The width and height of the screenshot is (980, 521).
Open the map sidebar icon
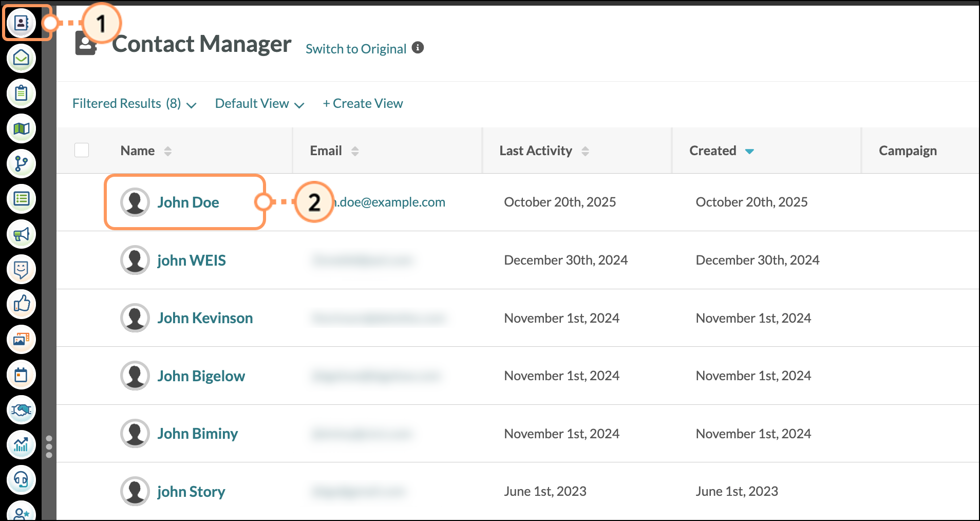point(21,128)
